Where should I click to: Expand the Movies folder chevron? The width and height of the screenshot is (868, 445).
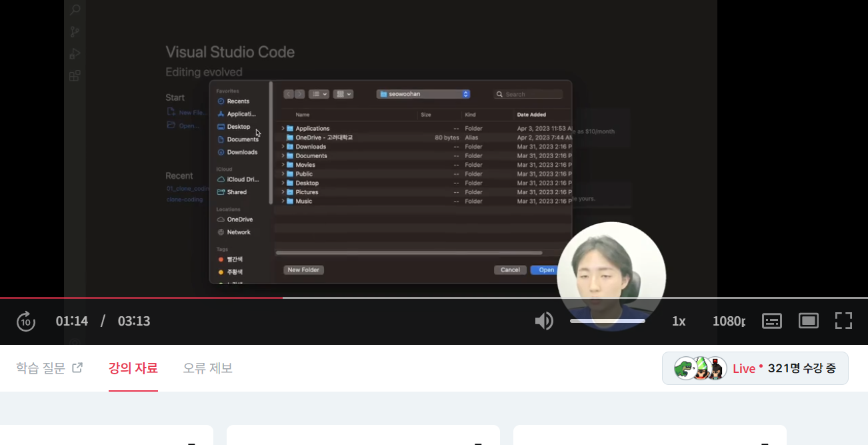tap(283, 165)
